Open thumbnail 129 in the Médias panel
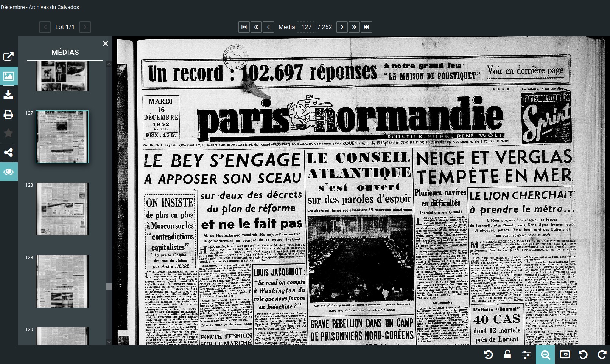This screenshot has width=610, height=364. [x=62, y=281]
